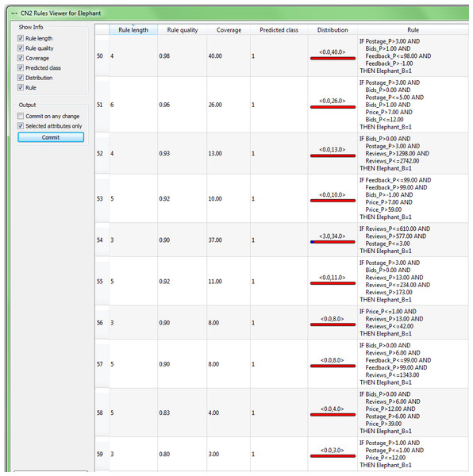Click the Commit button
Image resolution: width=473 pixels, height=476 pixels.
pyautogui.click(x=51, y=137)
